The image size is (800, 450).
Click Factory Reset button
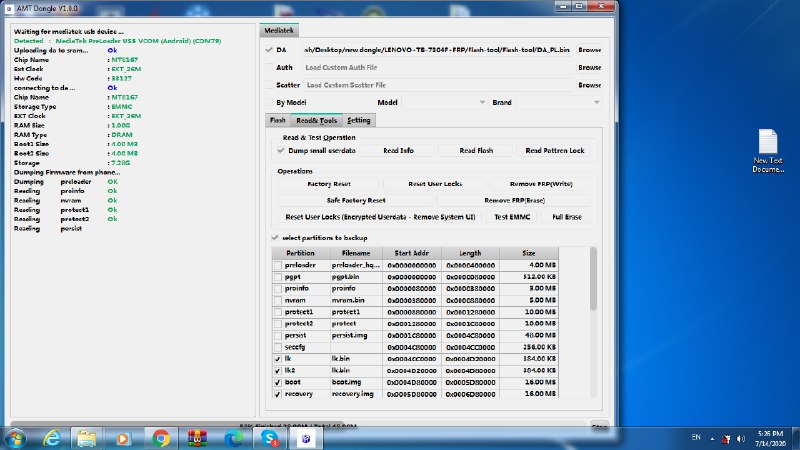(x=329, y=184)
